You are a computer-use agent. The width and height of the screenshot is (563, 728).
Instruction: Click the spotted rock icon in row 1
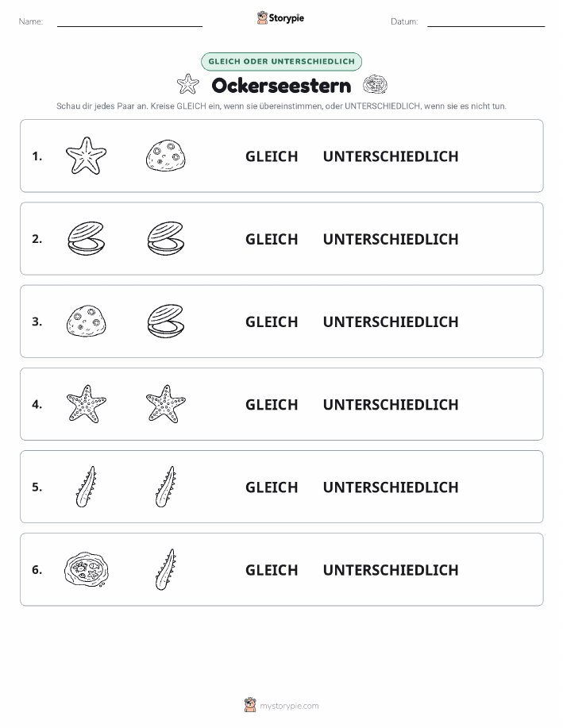coord(166,156)
